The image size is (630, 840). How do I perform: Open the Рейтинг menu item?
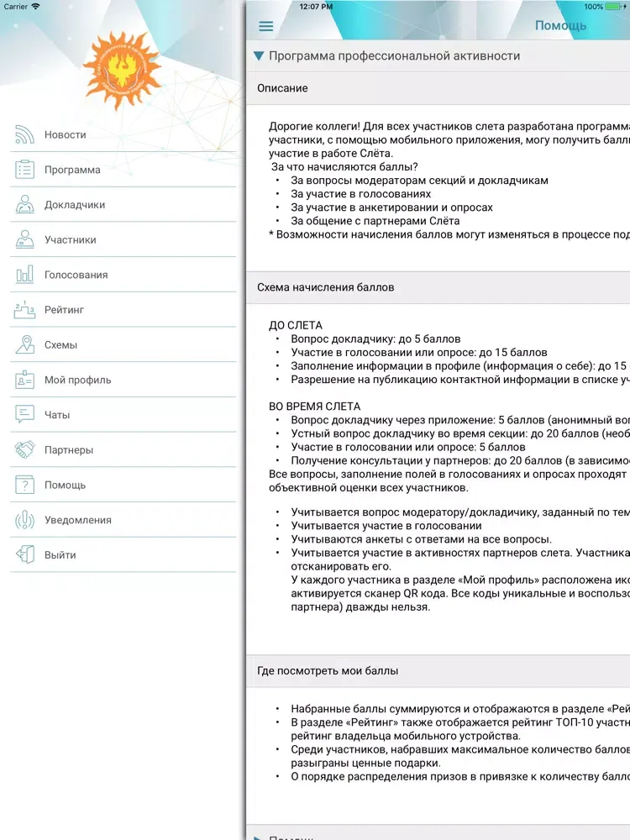coord(123,310)
